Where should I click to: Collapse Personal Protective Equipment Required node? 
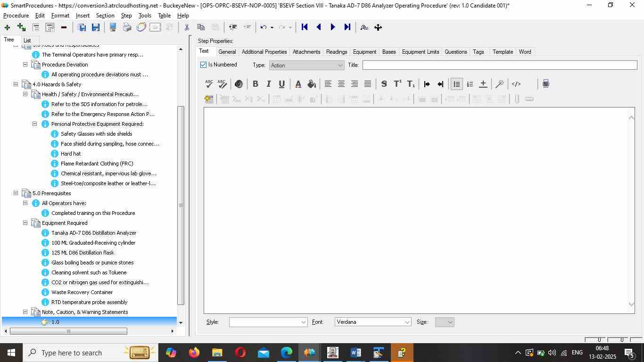tap(34, 124)
